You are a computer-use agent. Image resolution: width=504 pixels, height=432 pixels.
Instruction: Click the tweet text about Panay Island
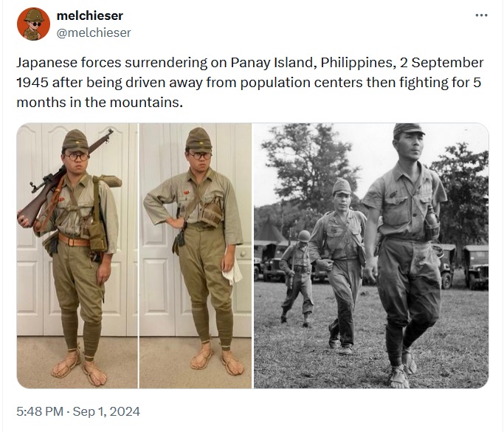[x=249, y=82]
